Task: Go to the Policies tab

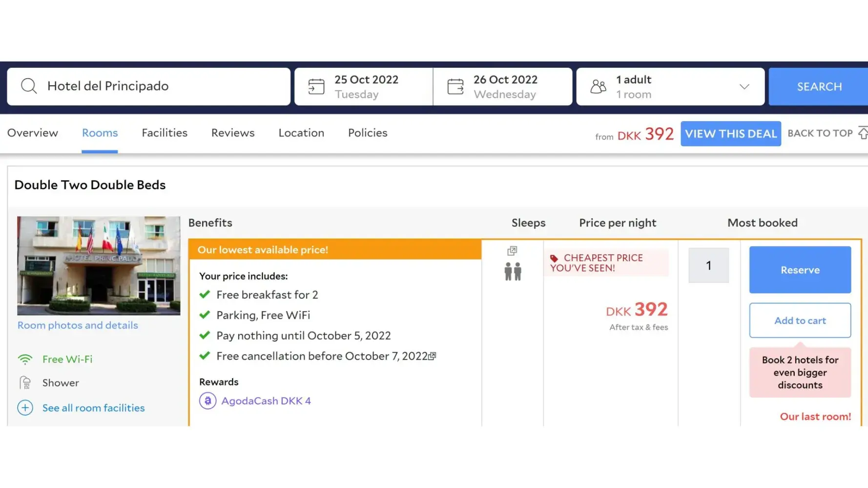Action: coord(368,133)
